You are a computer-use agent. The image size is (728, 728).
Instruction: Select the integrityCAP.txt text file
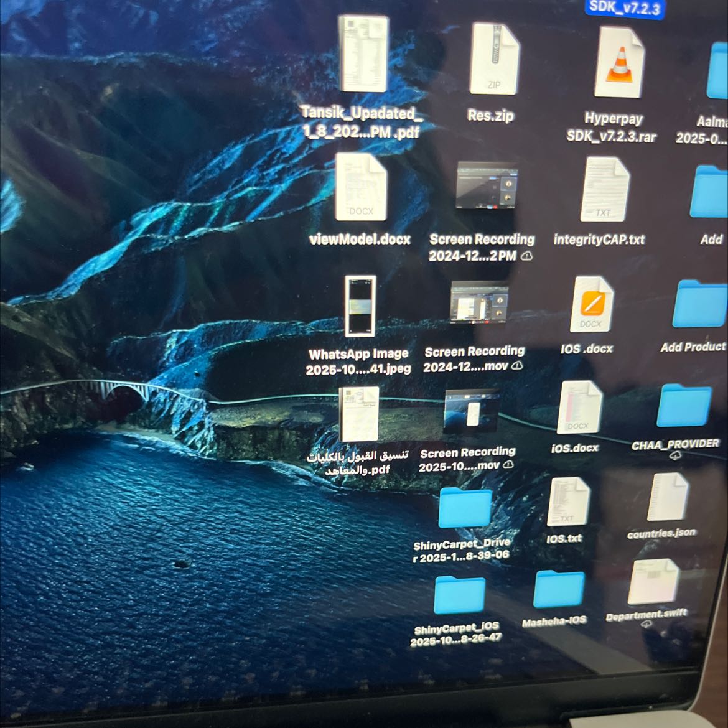point(604,189)
